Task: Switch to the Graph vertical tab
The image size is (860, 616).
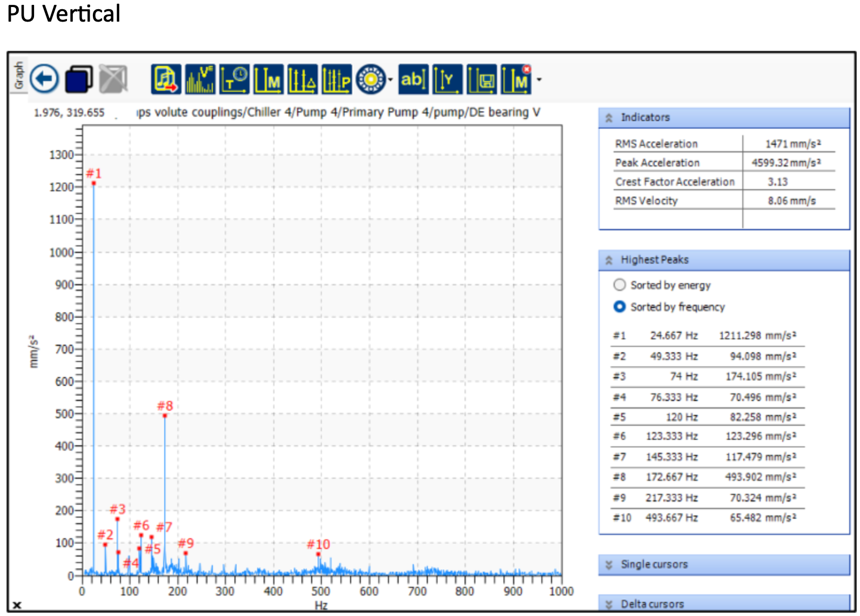Action: click(x=19, y=75)
